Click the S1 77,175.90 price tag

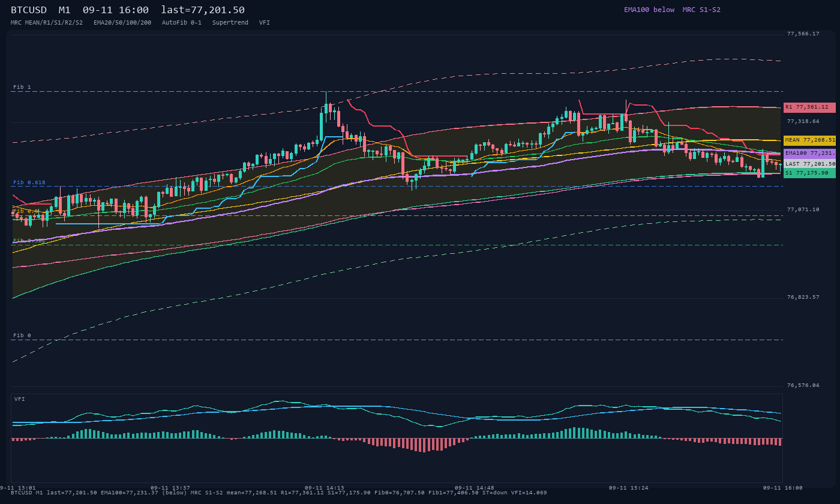pos(809,173)
